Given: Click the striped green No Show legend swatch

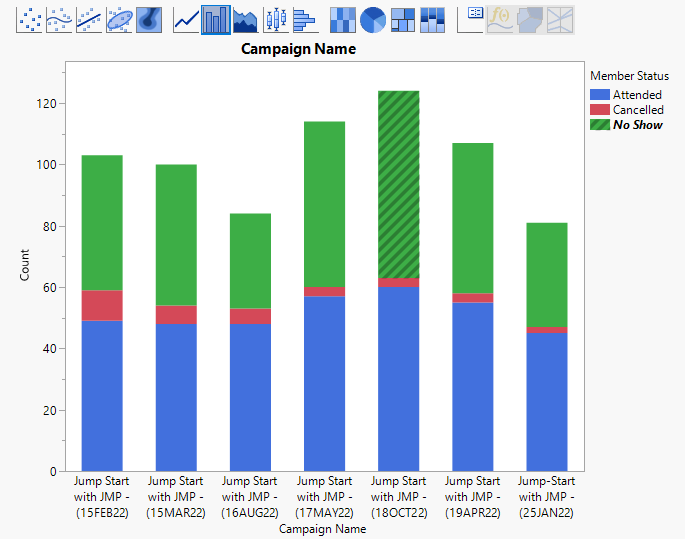Looking at the screenshot, I should [600, 124].
